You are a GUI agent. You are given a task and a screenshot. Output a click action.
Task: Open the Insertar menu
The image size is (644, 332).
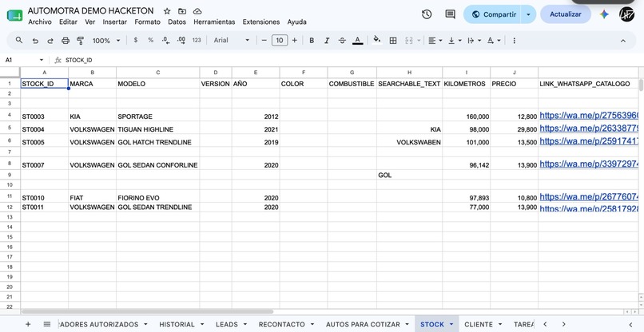pos(114,22)
